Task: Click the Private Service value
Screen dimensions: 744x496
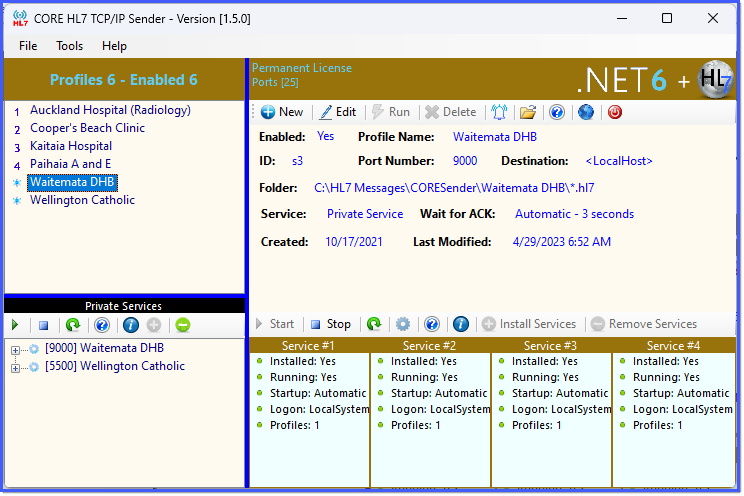Action: pos(365,214)
